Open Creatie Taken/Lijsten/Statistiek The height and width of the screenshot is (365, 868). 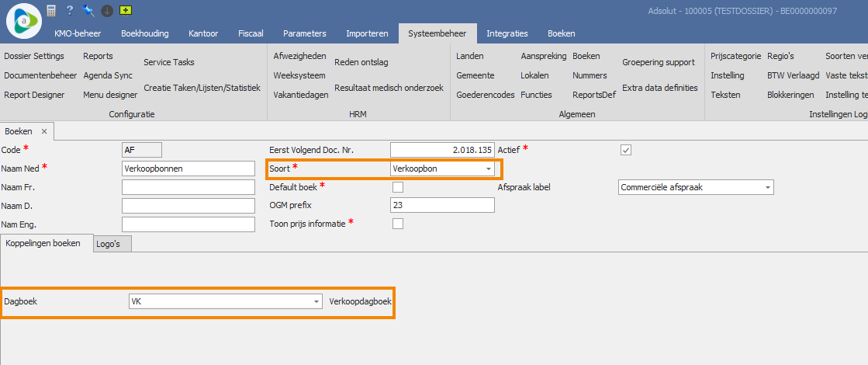202,88
